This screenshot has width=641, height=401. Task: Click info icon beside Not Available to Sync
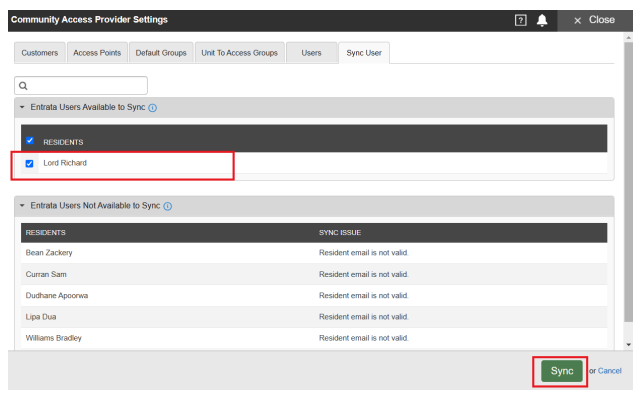click(168, 206)
